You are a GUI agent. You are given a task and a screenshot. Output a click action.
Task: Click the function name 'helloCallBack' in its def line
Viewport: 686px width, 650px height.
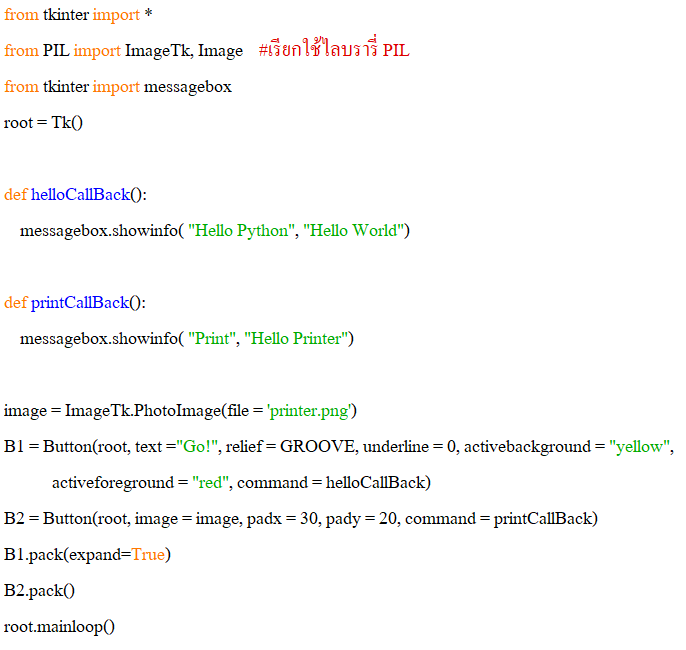(80, 195)
